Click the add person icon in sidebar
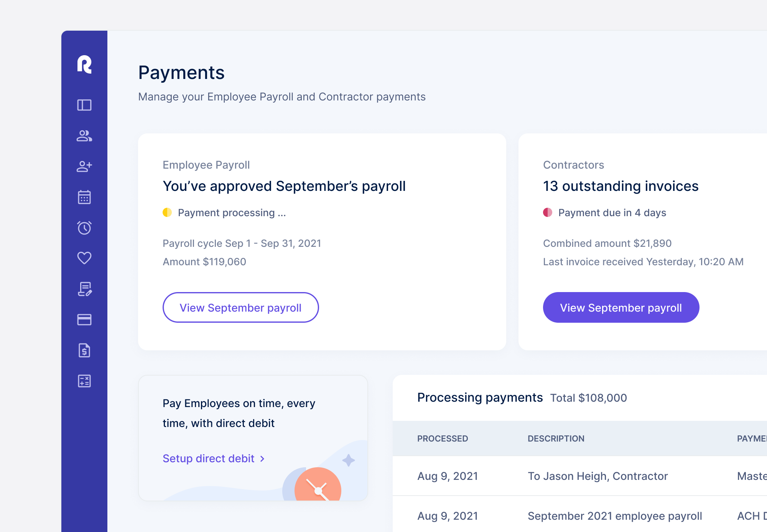 [x=84, y=166]
